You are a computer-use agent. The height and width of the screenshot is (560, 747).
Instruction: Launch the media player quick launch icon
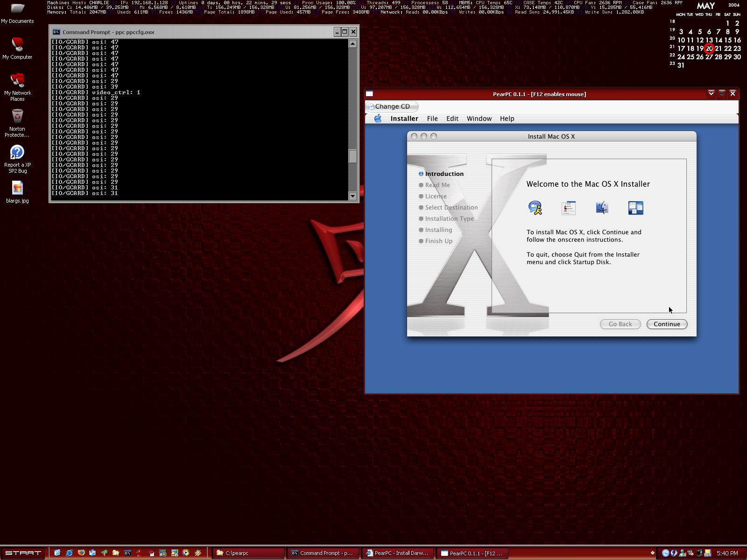[x=186, y=553]
